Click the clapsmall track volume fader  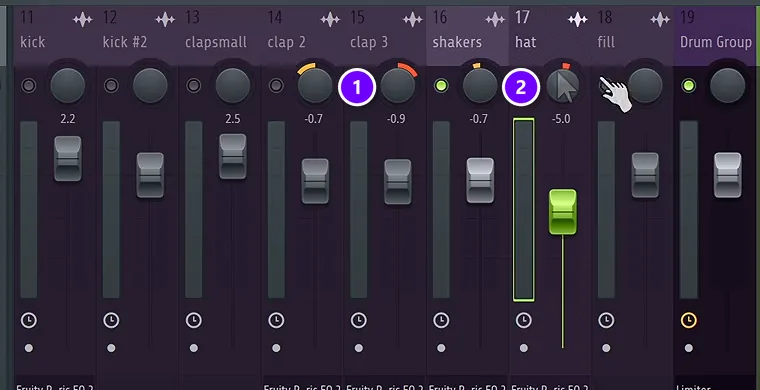click(233, 156)
